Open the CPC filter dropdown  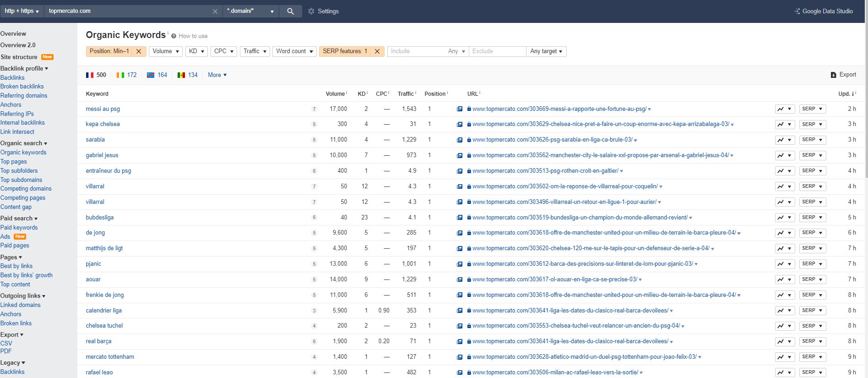coord(224,51)
